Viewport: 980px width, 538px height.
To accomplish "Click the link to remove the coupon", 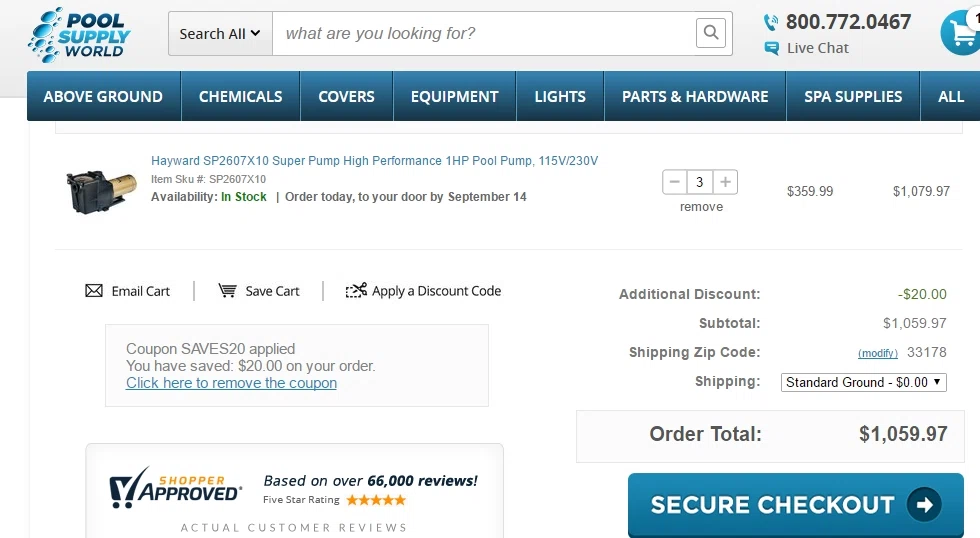I will [231, 383].
